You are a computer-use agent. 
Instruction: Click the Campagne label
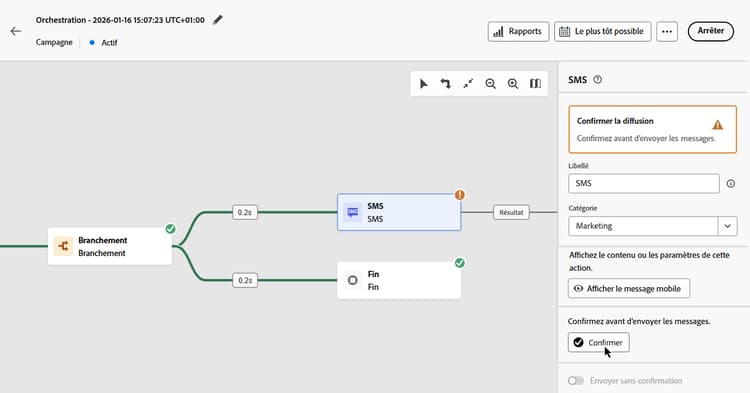click(54, 42)
